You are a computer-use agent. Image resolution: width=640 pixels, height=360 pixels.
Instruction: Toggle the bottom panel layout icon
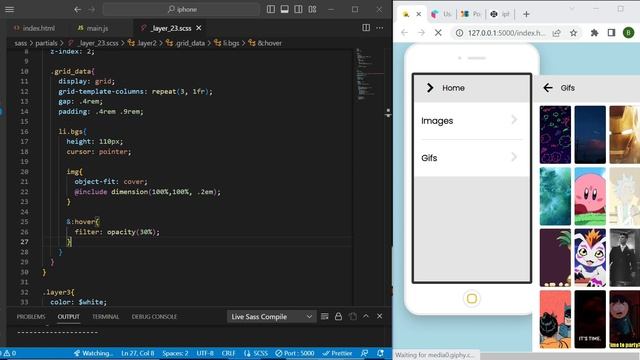click(284, 9)
